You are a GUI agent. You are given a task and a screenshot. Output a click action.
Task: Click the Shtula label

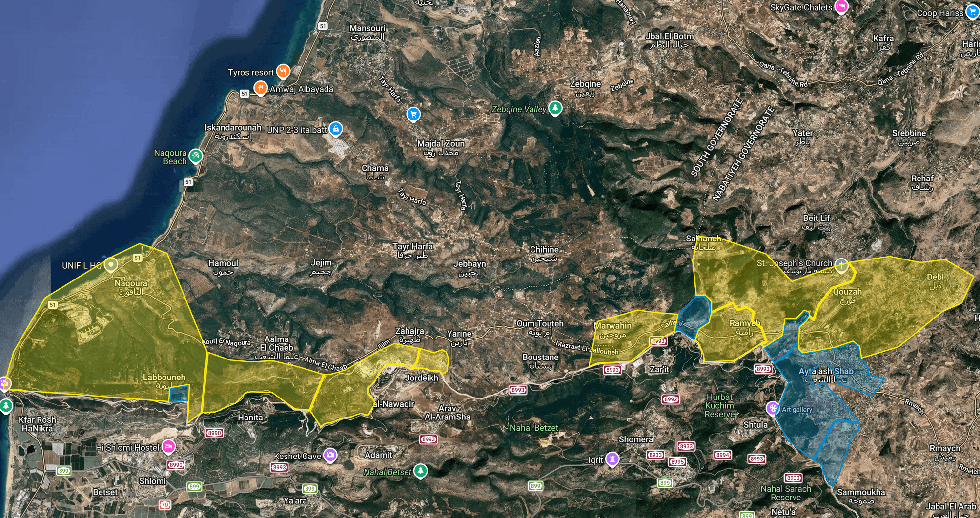point(755,425)
